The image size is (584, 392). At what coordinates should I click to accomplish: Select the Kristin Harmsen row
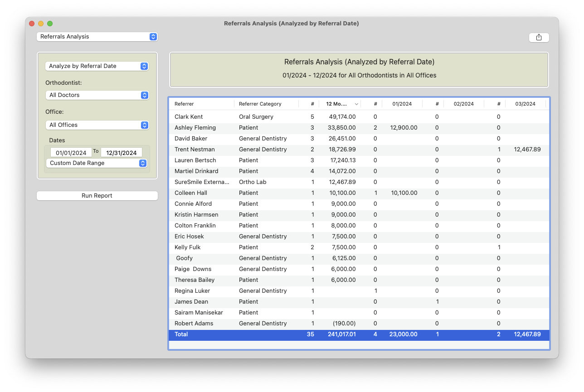click(359, 215)
